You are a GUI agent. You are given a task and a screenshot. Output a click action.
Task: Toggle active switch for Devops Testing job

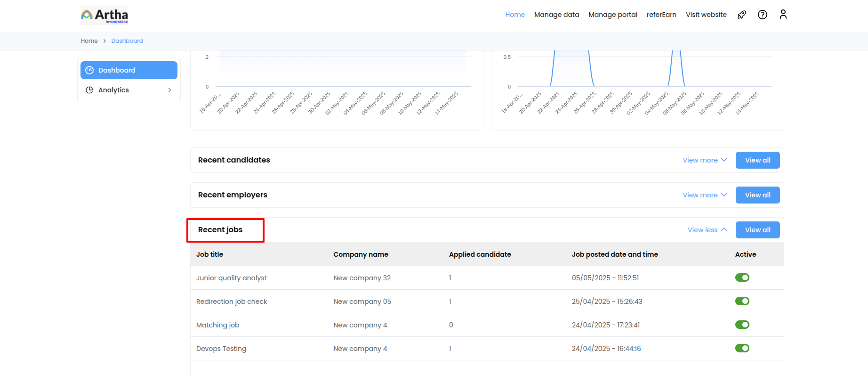(x=742, y=348)
